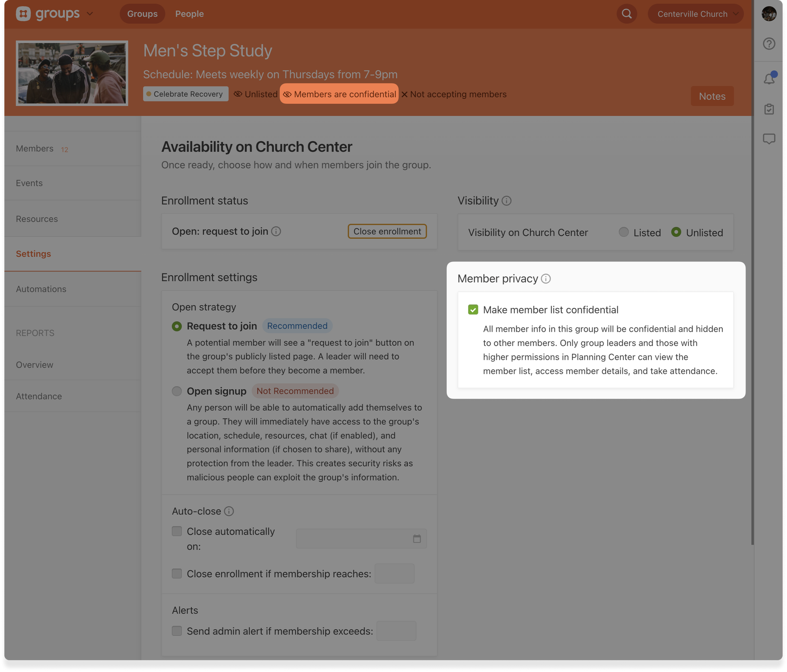Click the search magnifier icon
This screenshot has width=787, height=672.
(626, 14)
